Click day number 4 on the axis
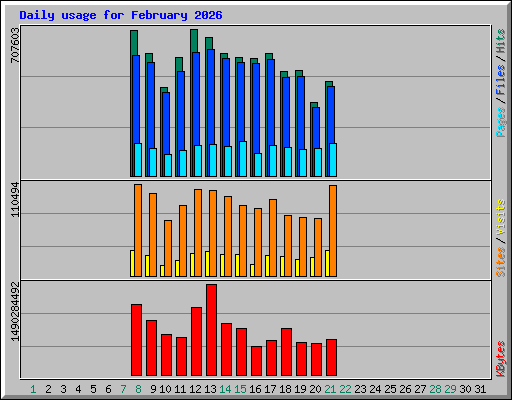Image resolution: width=512 pixels, height=400 pixels. (x=78, y=389)
